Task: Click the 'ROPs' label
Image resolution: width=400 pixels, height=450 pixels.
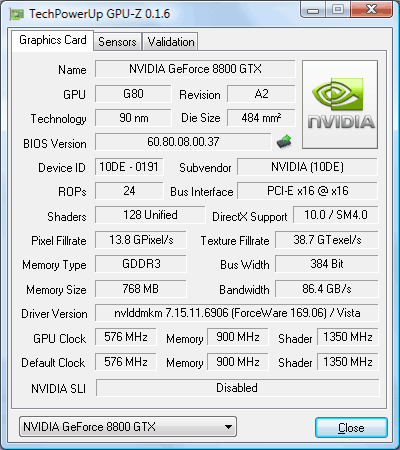Action: 72,192
